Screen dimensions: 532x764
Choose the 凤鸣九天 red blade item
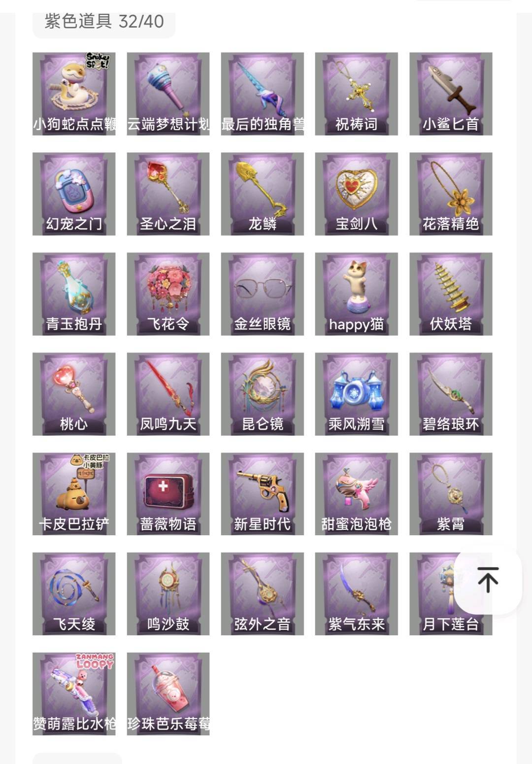pos(168,394)
